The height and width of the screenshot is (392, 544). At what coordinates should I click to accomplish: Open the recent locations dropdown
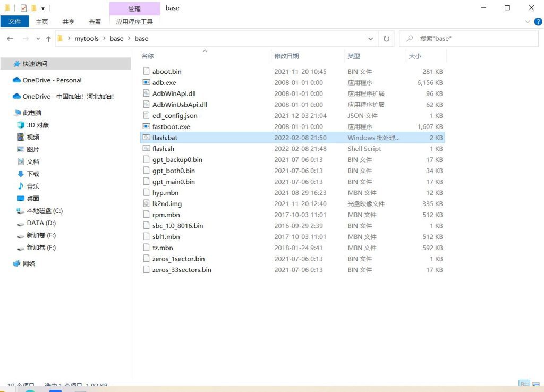[38, 38]
